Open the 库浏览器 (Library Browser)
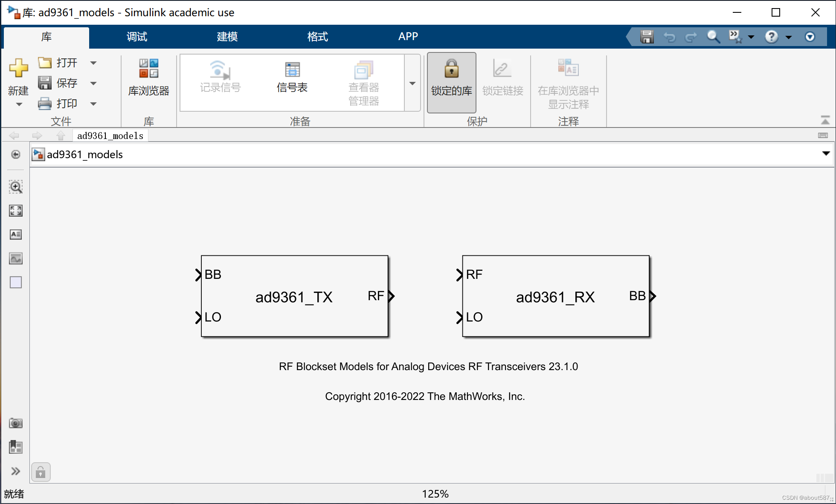The width and height of the screenshot is (836, 504). [x=148, y=79]
